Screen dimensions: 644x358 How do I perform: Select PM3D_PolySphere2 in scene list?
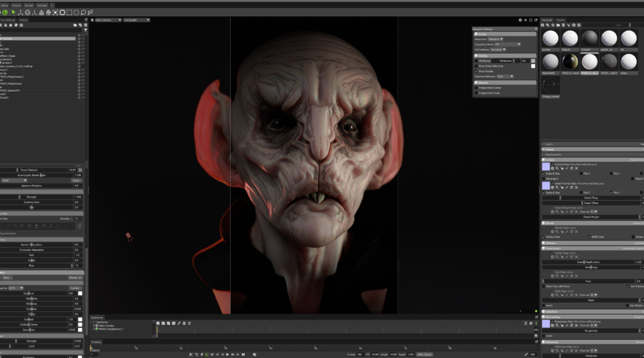[11, 84]
